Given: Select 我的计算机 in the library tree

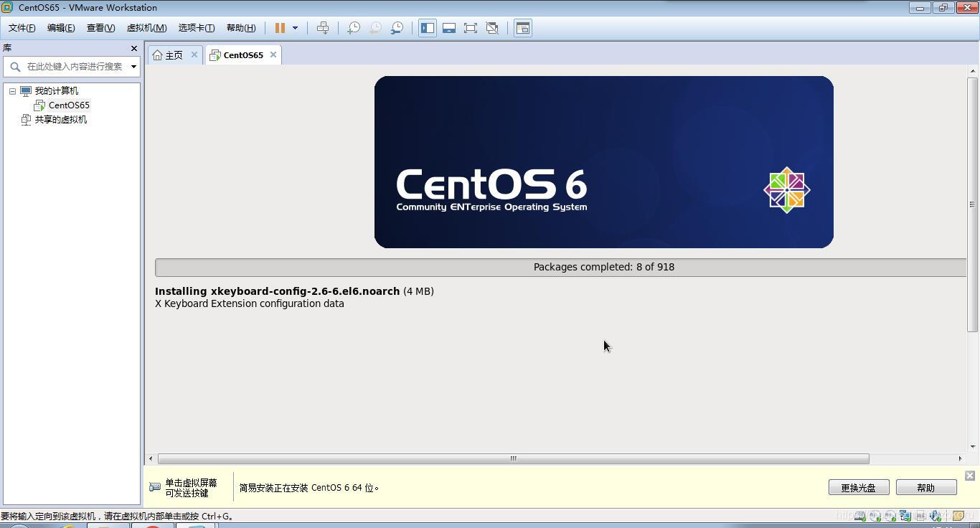Looking at the screenshot, I should point(57,91).
